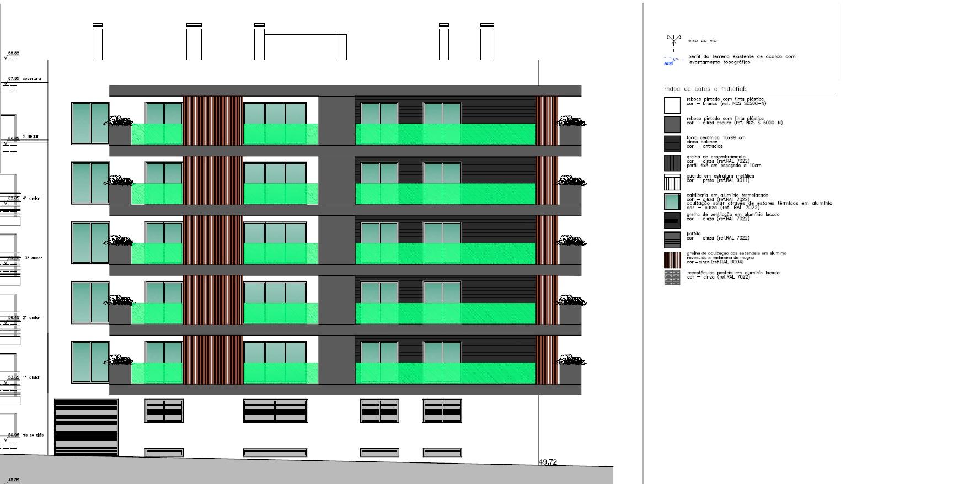Select the garage door on the ground floor
Viewport: 980px width, 484px height.
(86, 427)
